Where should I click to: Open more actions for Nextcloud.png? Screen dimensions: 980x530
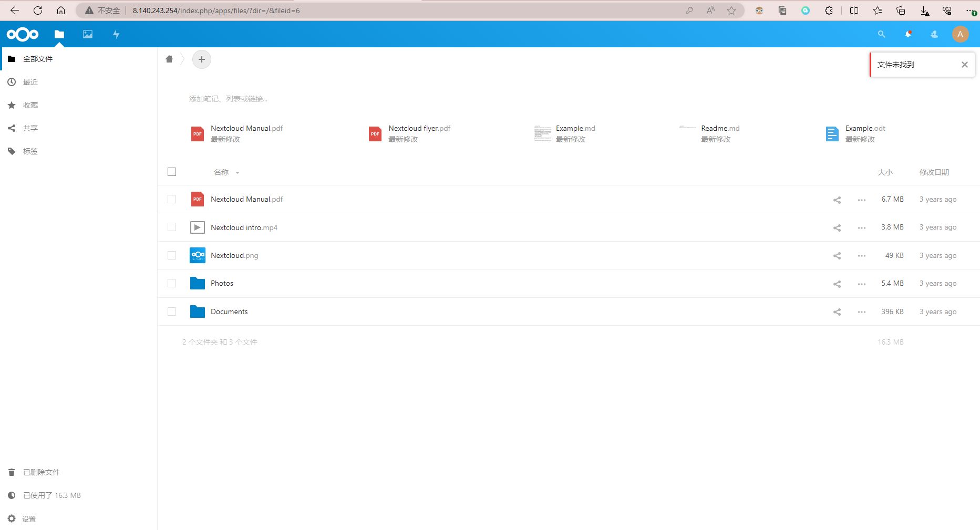pos(862,256)
